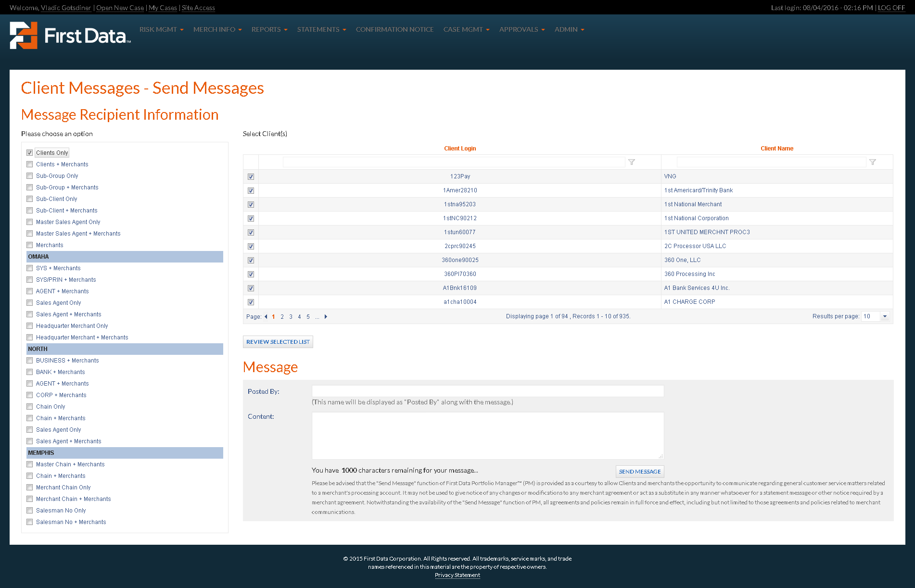Screen dimensions: 915x588
Task: Focus the Posted By text field
Action: 488,391
